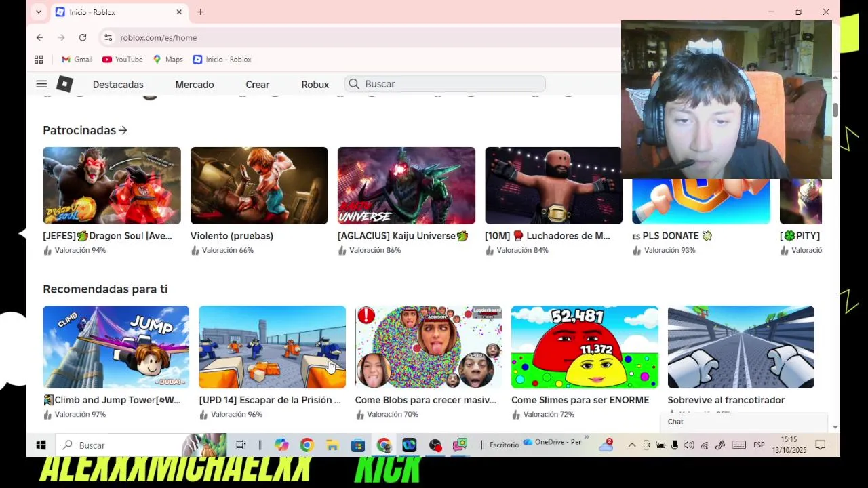This screenshot has height=488, width=868.
Task: Open the Come Blobs para crecer thumbnail
Action: tap(429, 347)
